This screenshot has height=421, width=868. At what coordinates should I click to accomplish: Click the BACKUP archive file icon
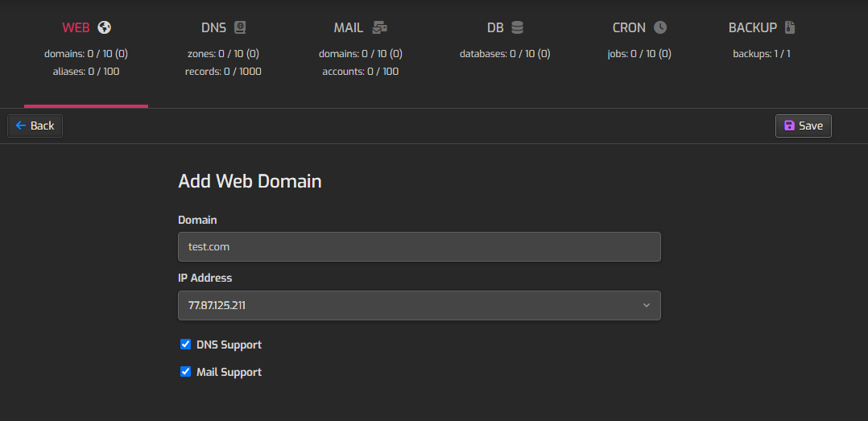(790, 27)
